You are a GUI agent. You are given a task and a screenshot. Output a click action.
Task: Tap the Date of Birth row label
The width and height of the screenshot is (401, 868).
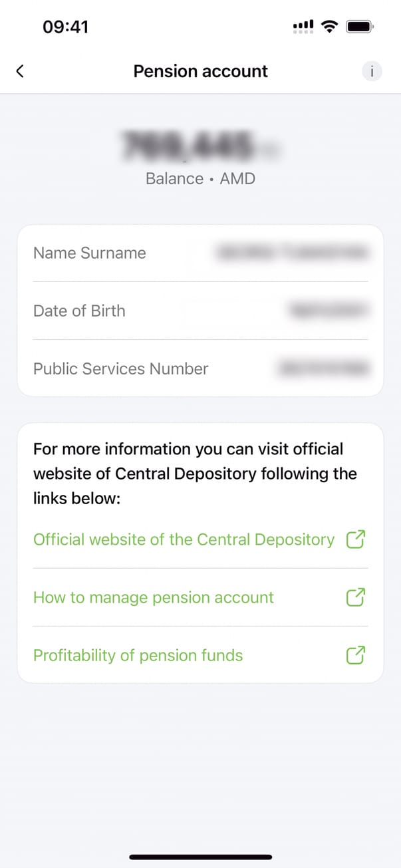[79, 311]
